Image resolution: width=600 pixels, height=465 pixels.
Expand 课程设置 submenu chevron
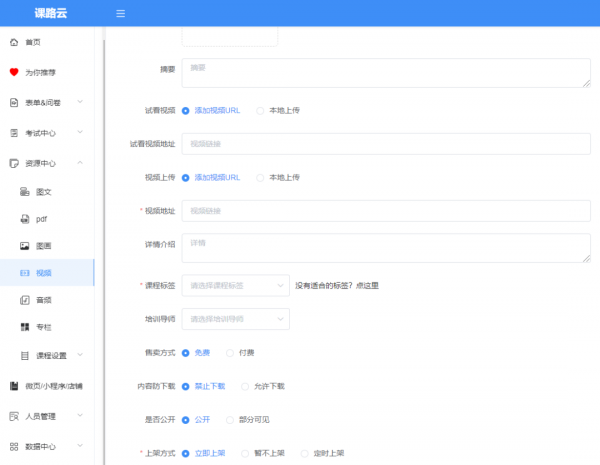[80, 355]
